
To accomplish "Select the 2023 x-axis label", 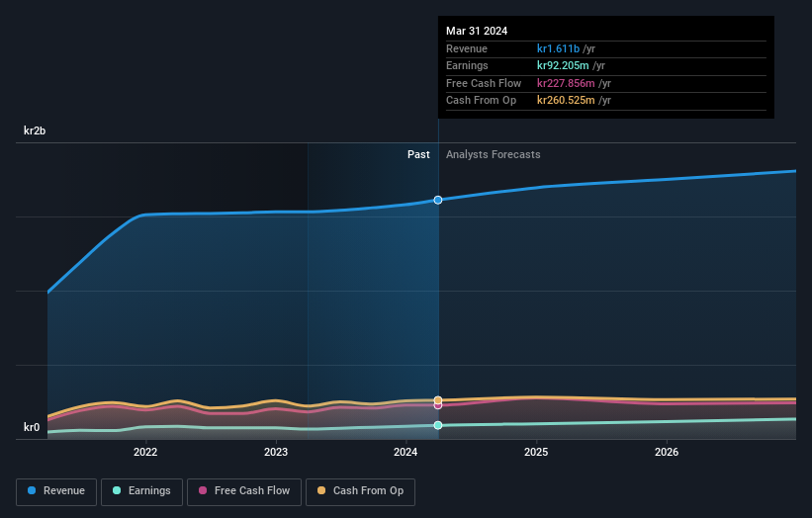I will (x=276, y=452).
